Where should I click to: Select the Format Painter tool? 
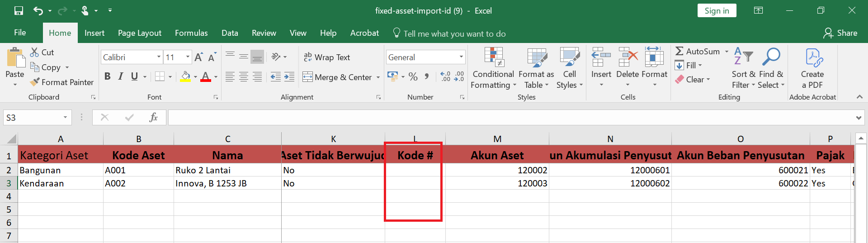point(61,82)
